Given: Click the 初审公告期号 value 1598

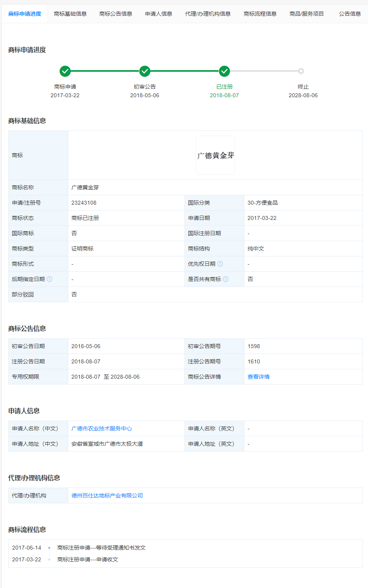Looking at the screenshot, I should [254, 346].
